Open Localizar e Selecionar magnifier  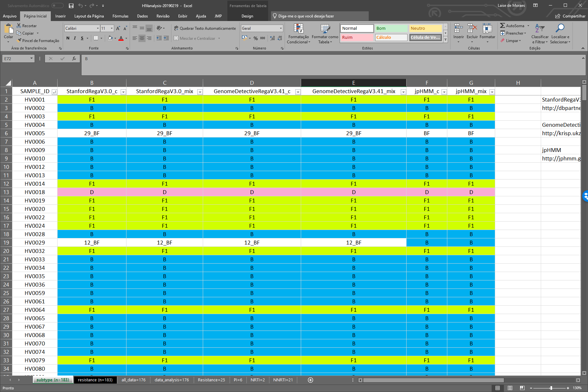tap(561, 34)
